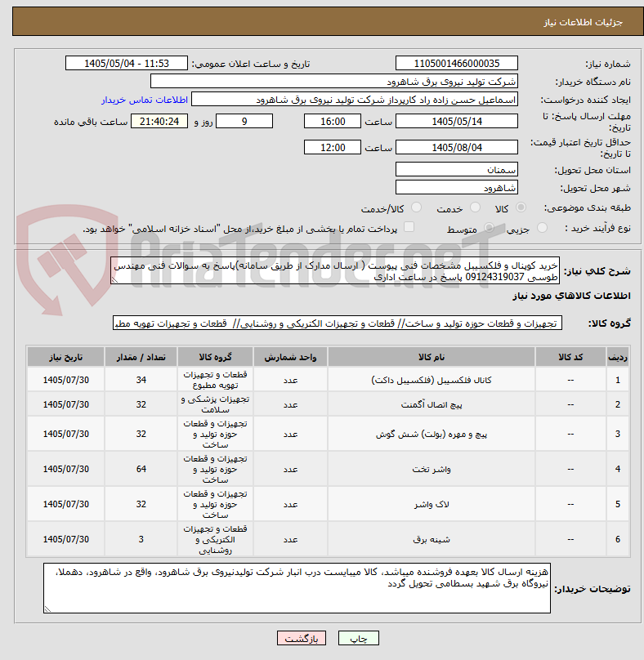Open the اطلاعات تماس خریدار link
The image size is (644, 660).
pyautogui.click(x=145, y=100)
